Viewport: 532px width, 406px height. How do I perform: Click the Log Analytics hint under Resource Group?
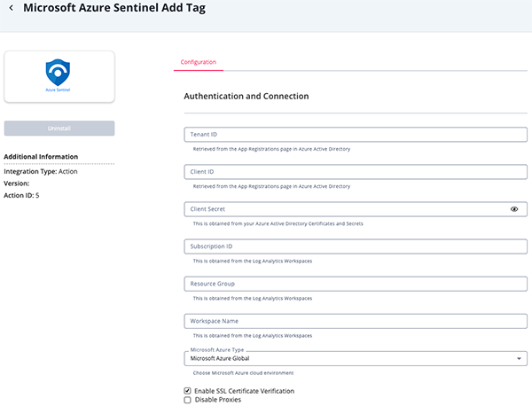tap(253, 299)
